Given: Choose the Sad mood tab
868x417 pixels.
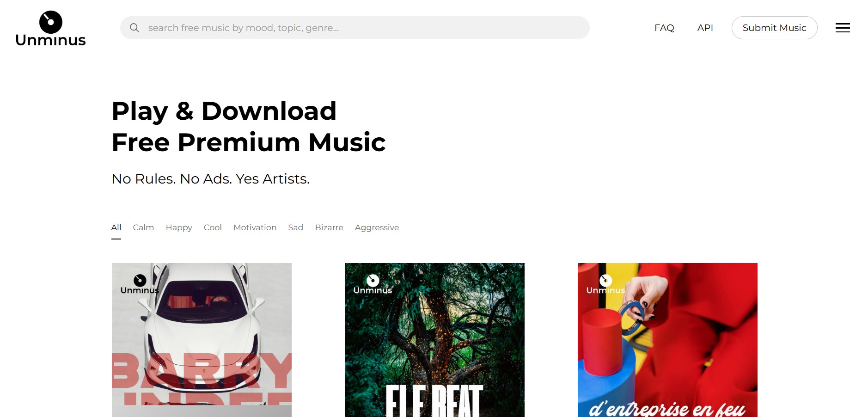Looking at the screenshot, I should [295, 227].
